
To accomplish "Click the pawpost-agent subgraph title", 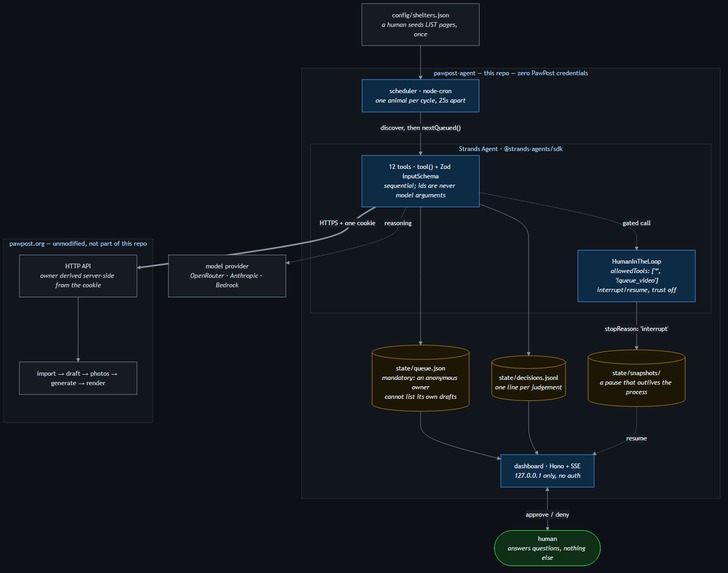I will tap(511, 73).
